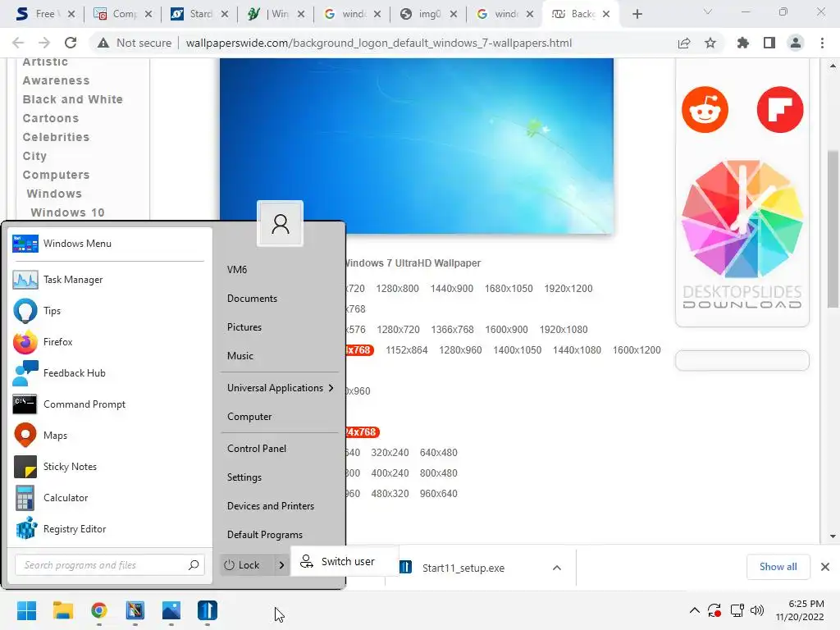
Task: Share page on Reddit
Action: pos(705,110)
